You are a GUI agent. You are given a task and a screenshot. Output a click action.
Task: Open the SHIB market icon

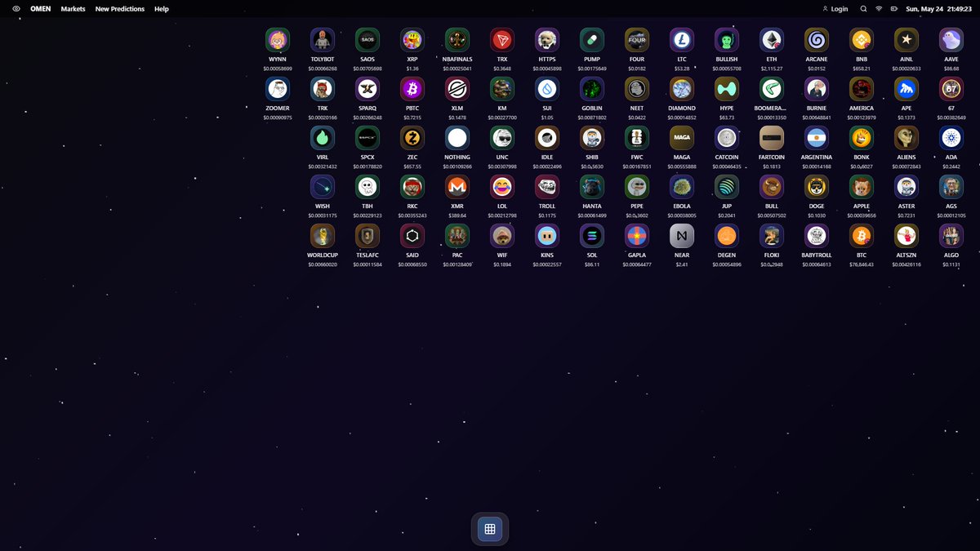point(592,137)
